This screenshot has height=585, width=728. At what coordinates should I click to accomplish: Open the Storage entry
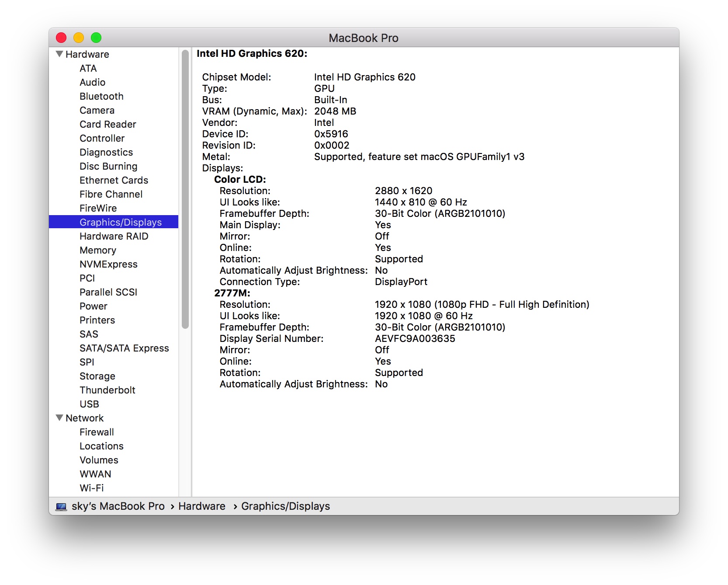point(97,376)
